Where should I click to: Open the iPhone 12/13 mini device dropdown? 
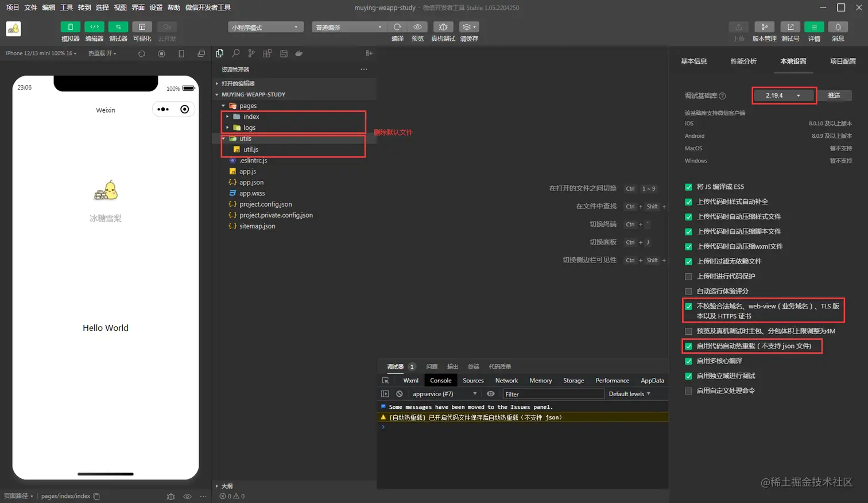(41, 53)
